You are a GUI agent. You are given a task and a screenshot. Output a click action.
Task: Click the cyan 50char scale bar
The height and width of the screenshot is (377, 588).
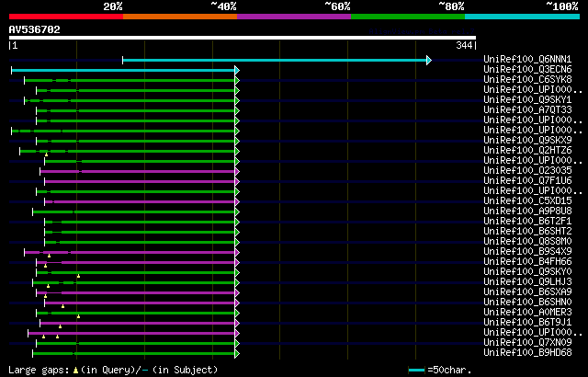click(416, 371)
